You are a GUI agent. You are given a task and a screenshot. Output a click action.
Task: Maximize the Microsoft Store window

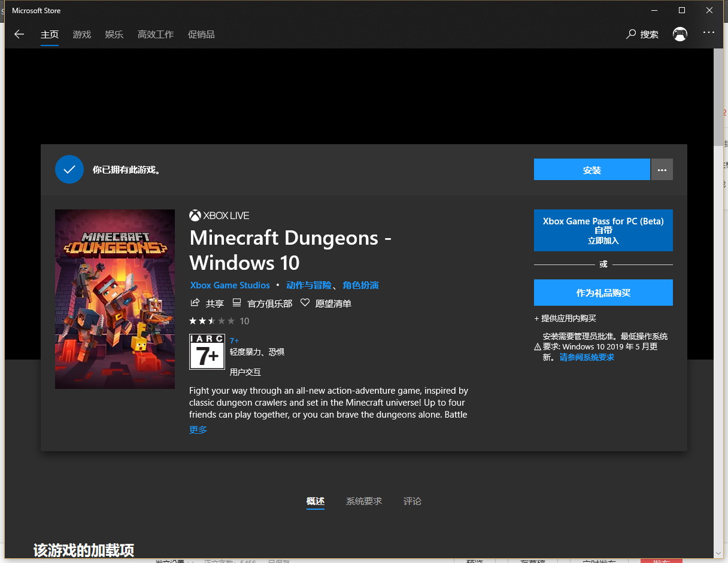[681, 10]
